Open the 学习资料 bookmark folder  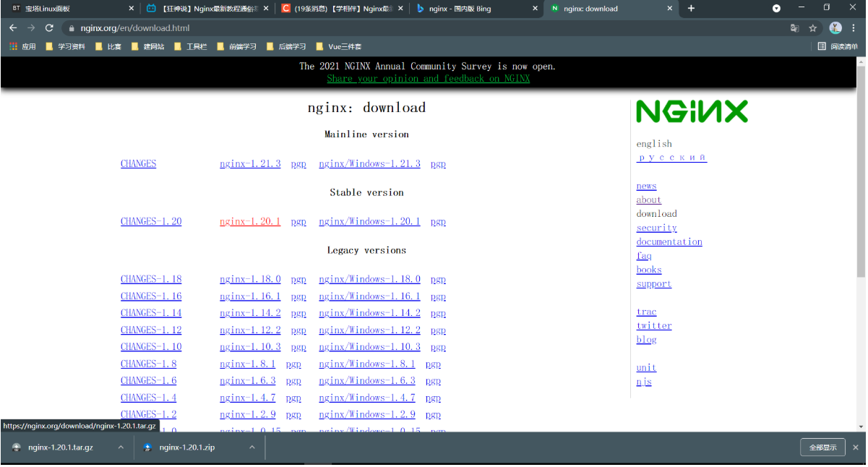point(65,46)
